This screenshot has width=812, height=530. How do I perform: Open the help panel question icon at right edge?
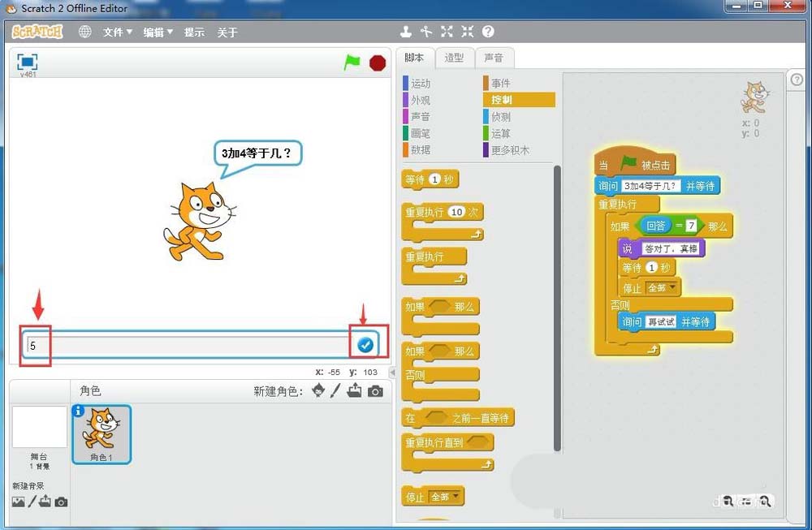click(x=797, y=80)
